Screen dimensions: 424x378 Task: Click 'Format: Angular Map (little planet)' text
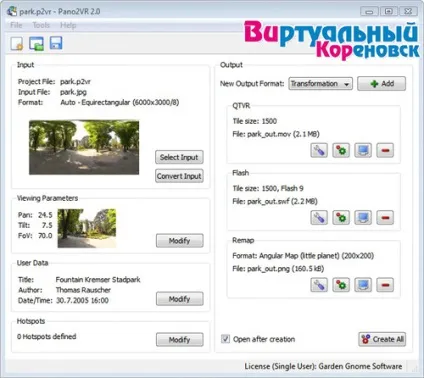tap(286, 256)
